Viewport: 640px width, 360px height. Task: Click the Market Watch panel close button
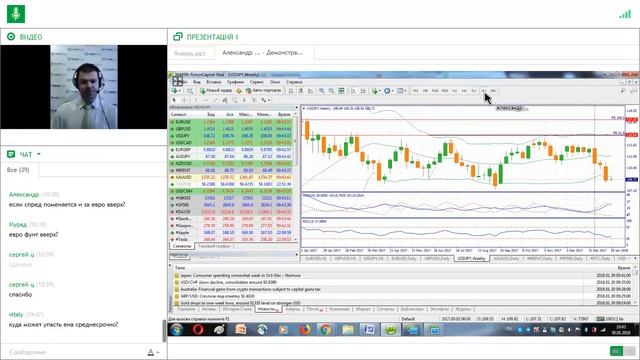coord(296,108)
